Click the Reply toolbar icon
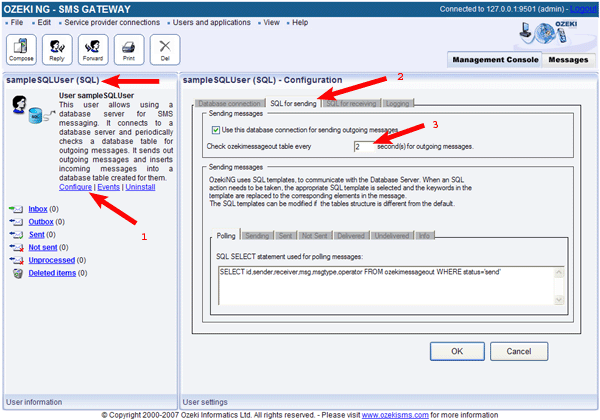Screen dimensions: 600x420 [58, 49]
